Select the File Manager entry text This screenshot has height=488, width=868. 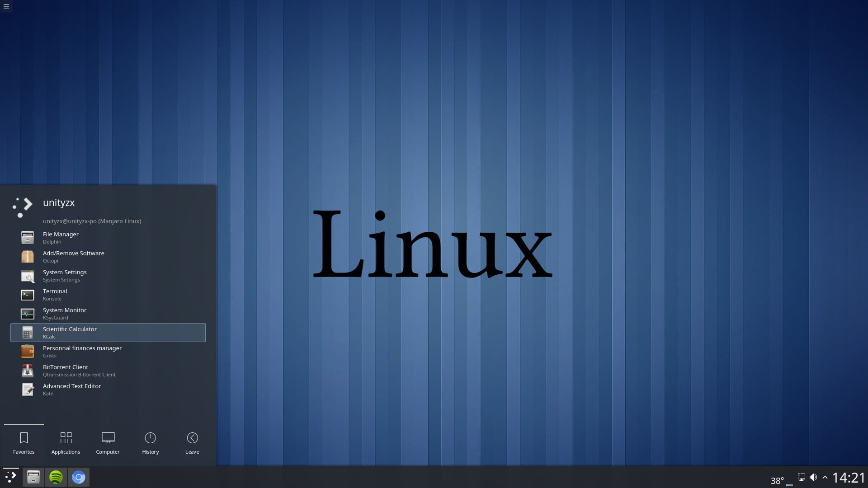(x=61, y=234)
